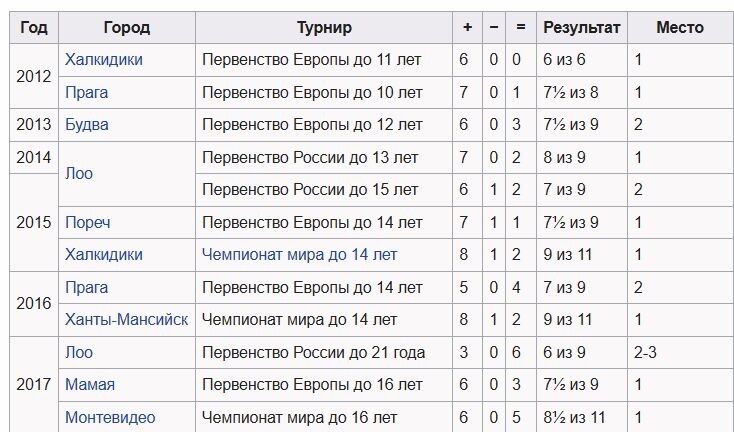
Task: Follow the Монтевидео city link
Action: click(110, 417)
